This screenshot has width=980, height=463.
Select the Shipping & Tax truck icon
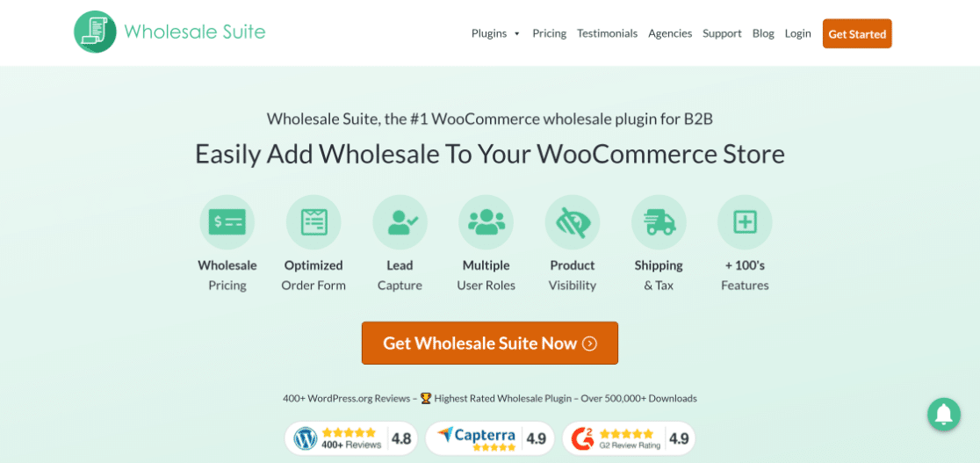click(x=659, y=222)
